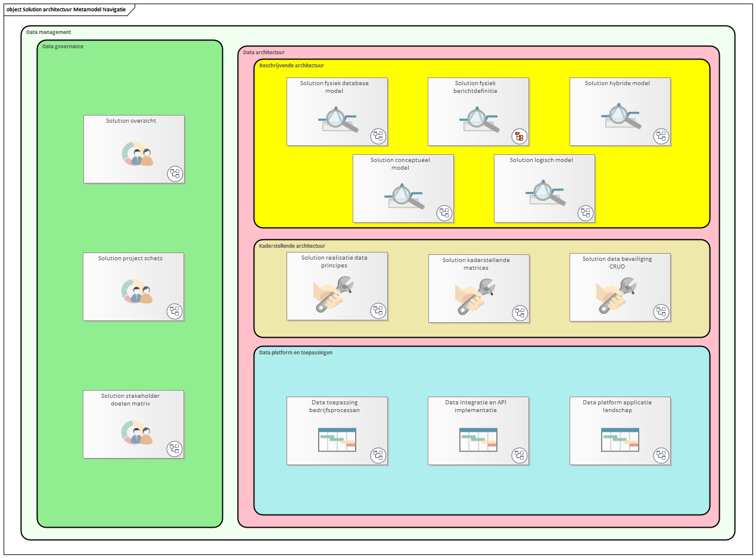Click wrench icon in Solution kaderstellende matrices
This screenshot has width=756, height=558.
475,297
